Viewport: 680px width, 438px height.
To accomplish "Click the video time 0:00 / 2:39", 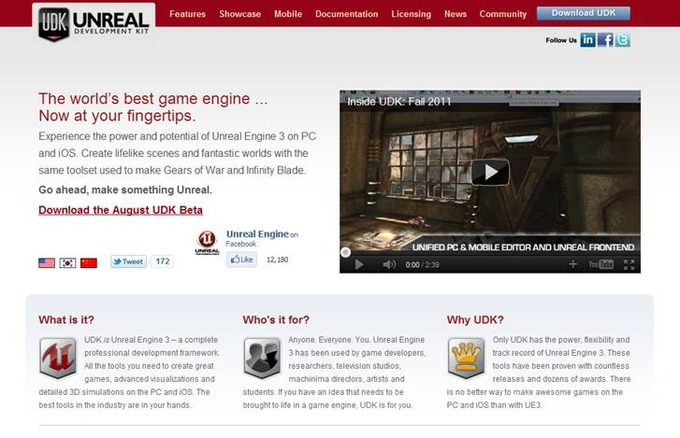I will point(422,265).
